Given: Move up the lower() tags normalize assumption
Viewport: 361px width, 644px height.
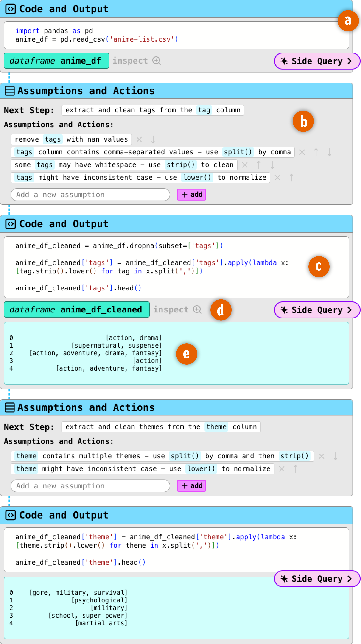Looking at the screenshot, I should [x=291, y=178].
